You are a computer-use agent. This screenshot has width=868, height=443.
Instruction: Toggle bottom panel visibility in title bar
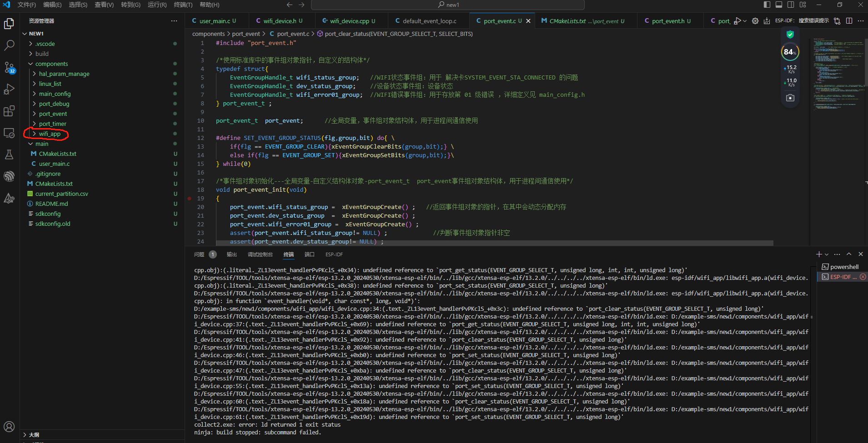point(779,5)
